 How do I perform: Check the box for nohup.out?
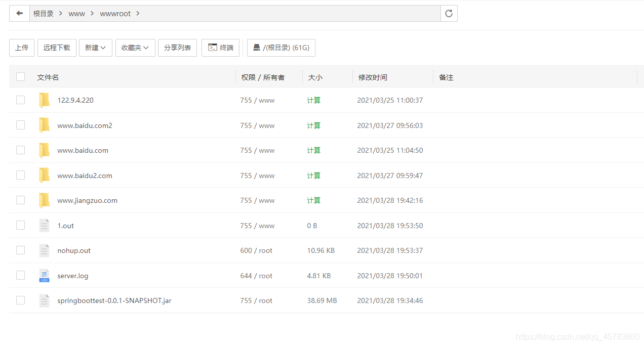[x=20, y=250]
